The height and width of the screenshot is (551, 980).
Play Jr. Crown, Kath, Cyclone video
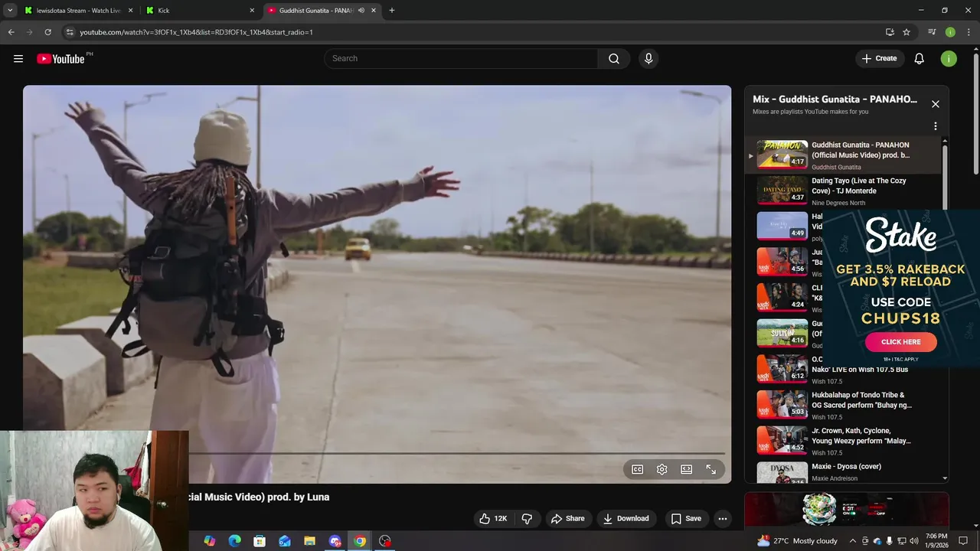pyautogui.click(x=842, y=442)
